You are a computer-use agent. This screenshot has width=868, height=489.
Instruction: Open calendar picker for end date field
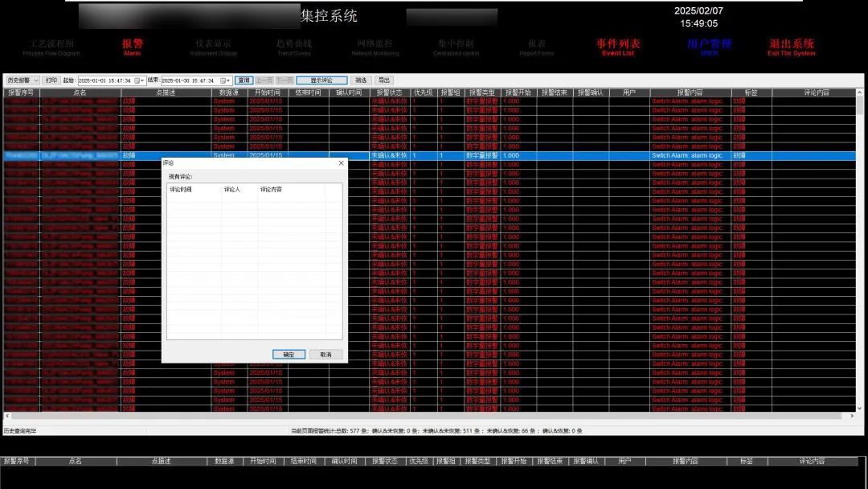pos(222,80)
